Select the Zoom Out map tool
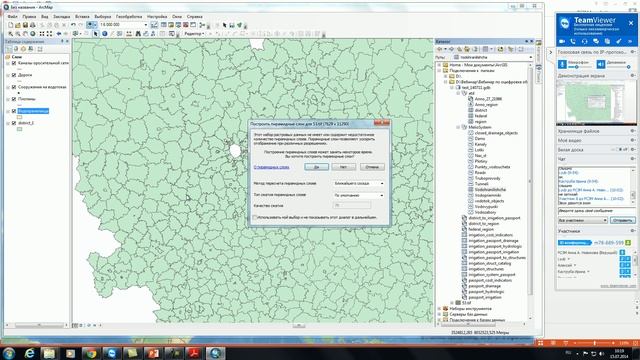 click(18, 34)
